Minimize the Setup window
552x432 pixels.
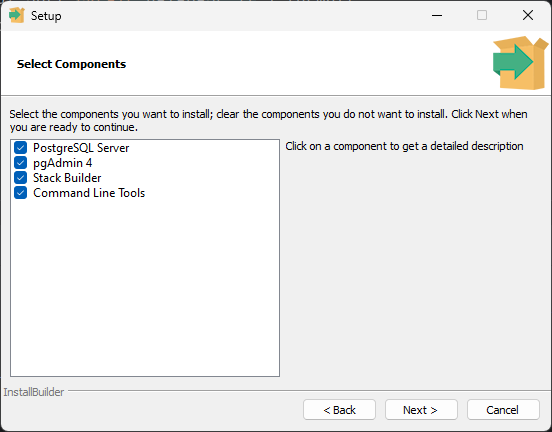[437, 15]
